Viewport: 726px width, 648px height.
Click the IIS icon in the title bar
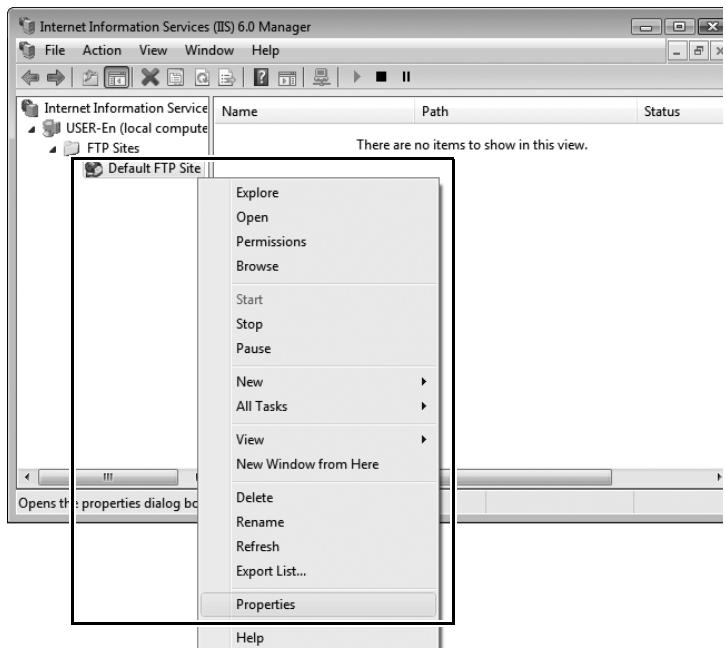(x=27, y=26)
